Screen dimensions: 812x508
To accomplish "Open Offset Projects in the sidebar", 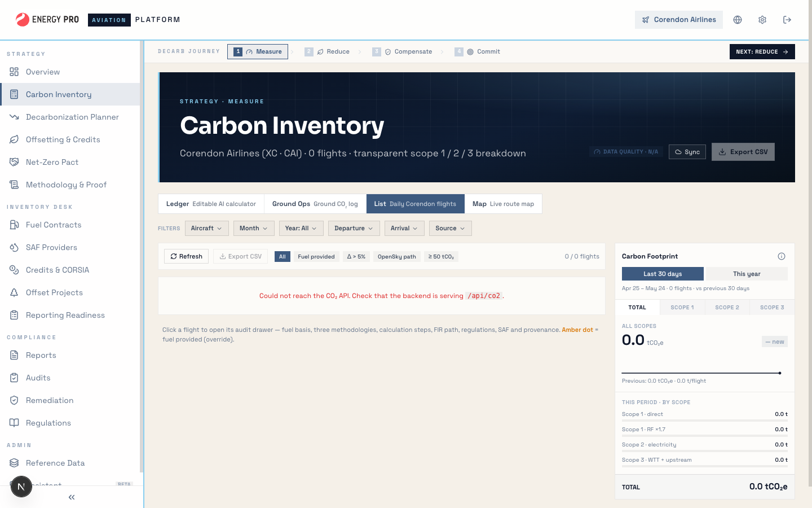I will tap(70, 292).
